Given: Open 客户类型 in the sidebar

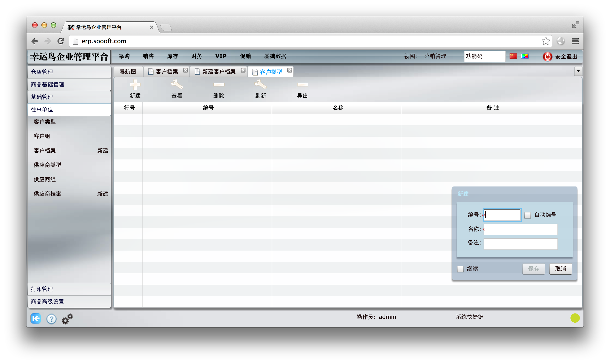Looking at the screenshot, I should point(45,122).
